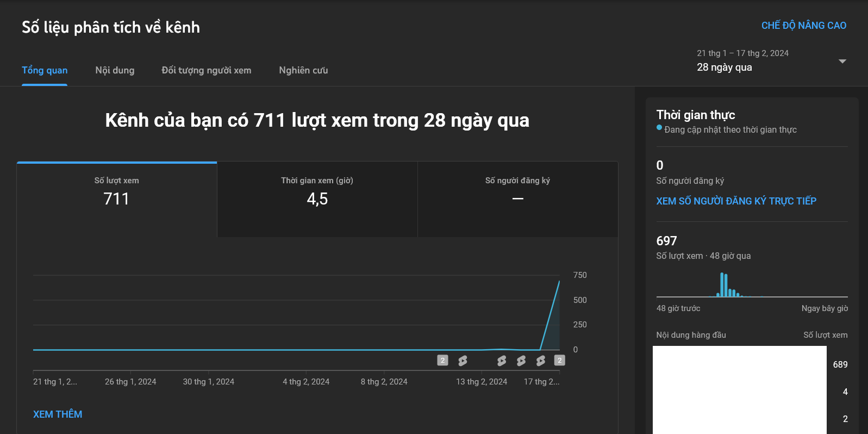Click the first of three adjacent Shorts markers
The width and height of the screenshot is (868, 434).
(x=502, y=360)
